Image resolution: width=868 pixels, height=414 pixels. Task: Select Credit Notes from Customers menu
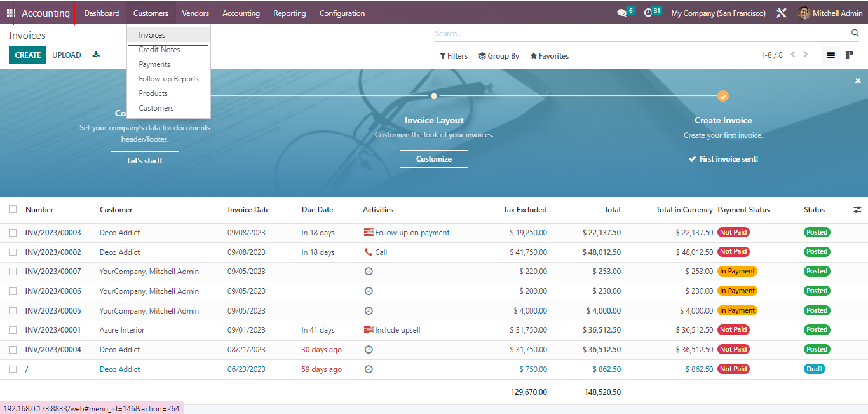point(159,50)
